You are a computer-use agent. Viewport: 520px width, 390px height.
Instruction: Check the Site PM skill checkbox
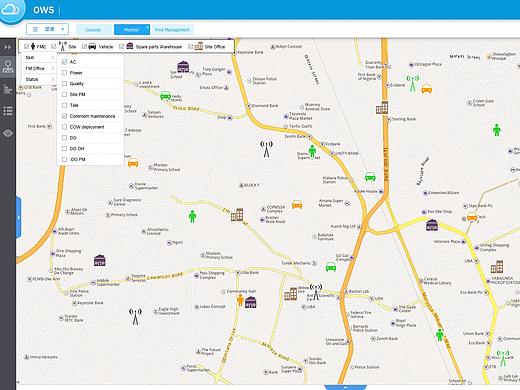(x=64, y=94)
